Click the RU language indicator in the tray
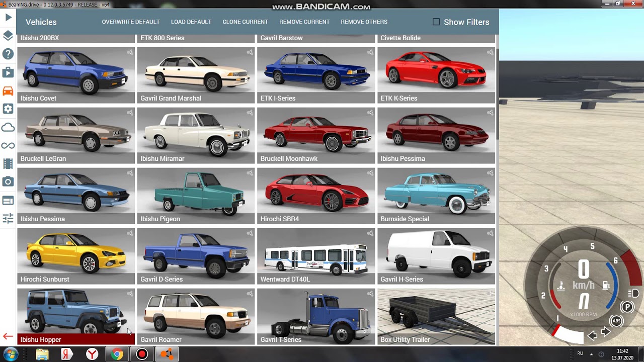The width and height of the screenshot is (644, 362). [x=580, y=354]
